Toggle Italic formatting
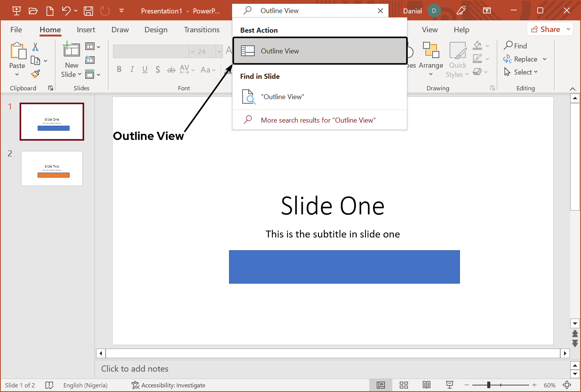This screenshot has height=392, width=581. point(132,69)
